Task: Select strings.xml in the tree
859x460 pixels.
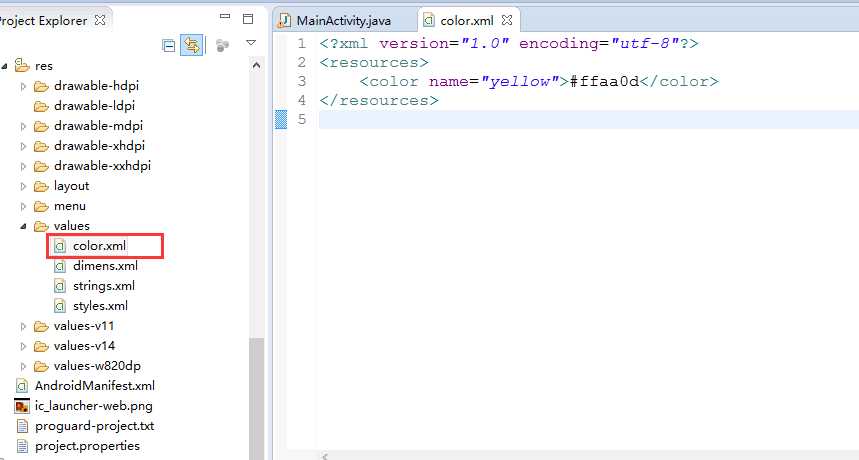Action: click(x=104, y=286)
